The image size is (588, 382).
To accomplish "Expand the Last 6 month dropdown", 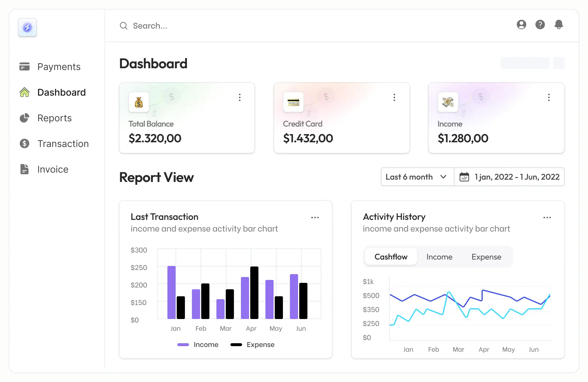I will pyautogui.click(x=417, y=177).
